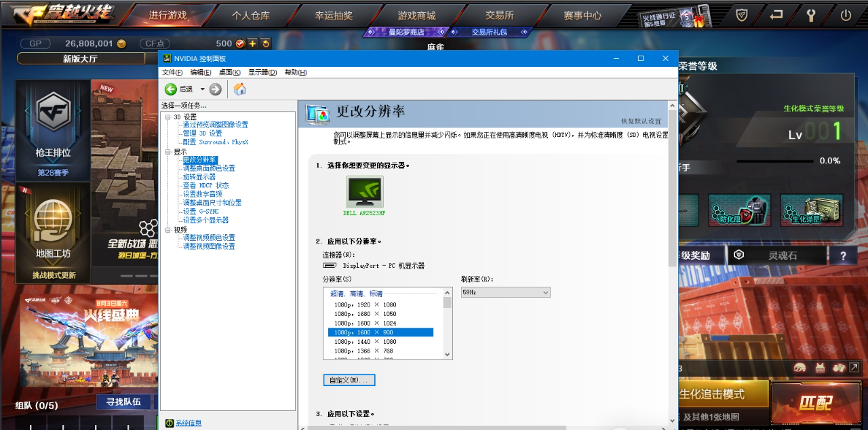This screenshot has height=430, width=868.
Task: Open the 显示(D) menu
Action: point(262,73)
